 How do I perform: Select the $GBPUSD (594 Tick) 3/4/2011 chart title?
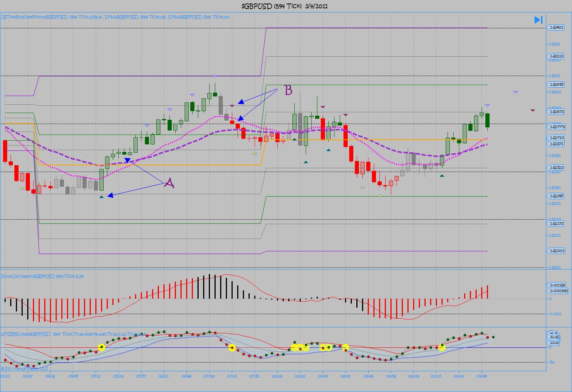(285, 6)
